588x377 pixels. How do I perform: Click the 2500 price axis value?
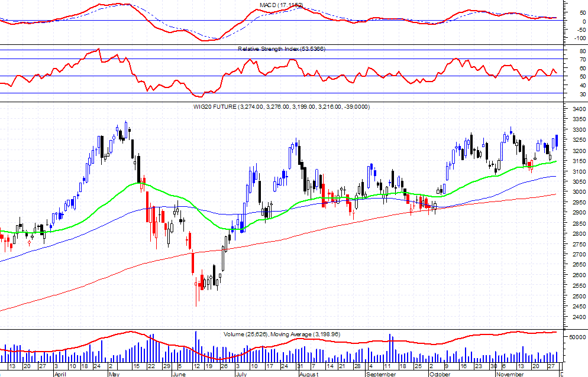point(579,297)
